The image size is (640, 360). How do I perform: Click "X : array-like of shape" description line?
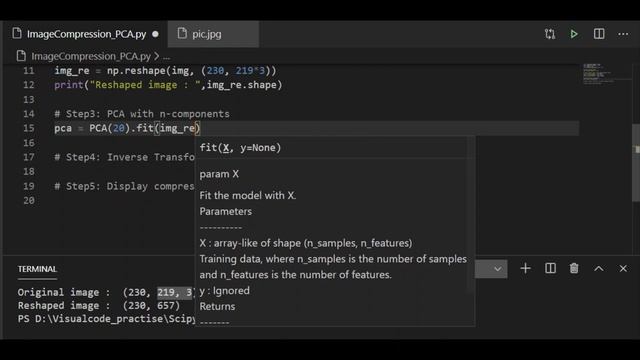tap(306, 243)
